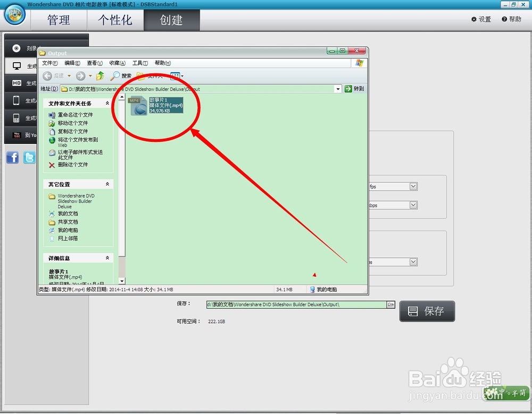Click the Wondershare disc logo icon
Image resolution: width=532 pixels, height=414 pixels.
click(14, 14)
